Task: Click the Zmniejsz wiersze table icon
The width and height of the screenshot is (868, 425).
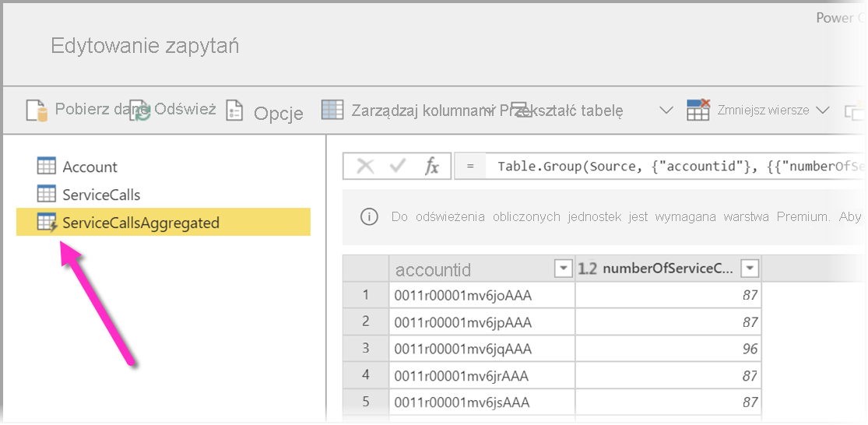Action: [x=698, y=111]
